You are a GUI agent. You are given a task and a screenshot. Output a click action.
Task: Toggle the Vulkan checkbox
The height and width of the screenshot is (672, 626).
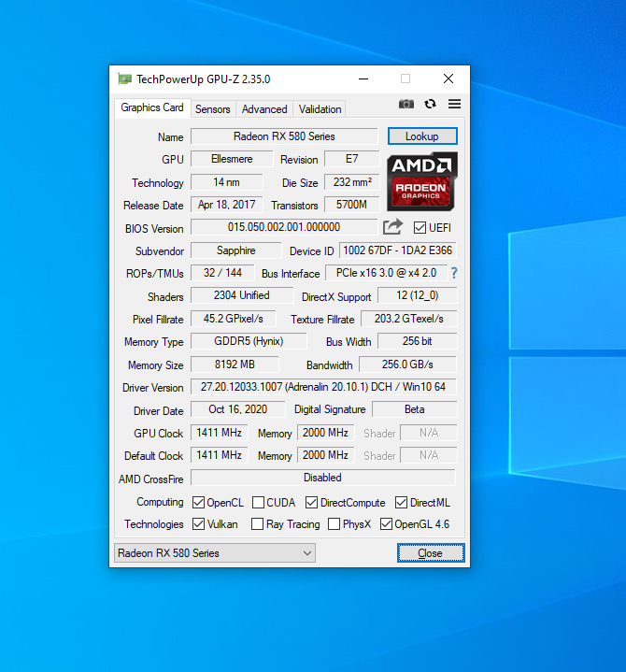(x=198, y=523)
